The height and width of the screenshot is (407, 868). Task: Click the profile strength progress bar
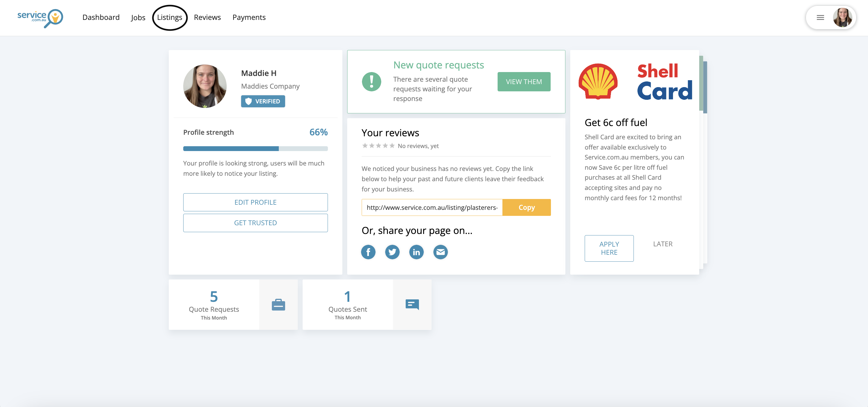[x=255, y=149]
